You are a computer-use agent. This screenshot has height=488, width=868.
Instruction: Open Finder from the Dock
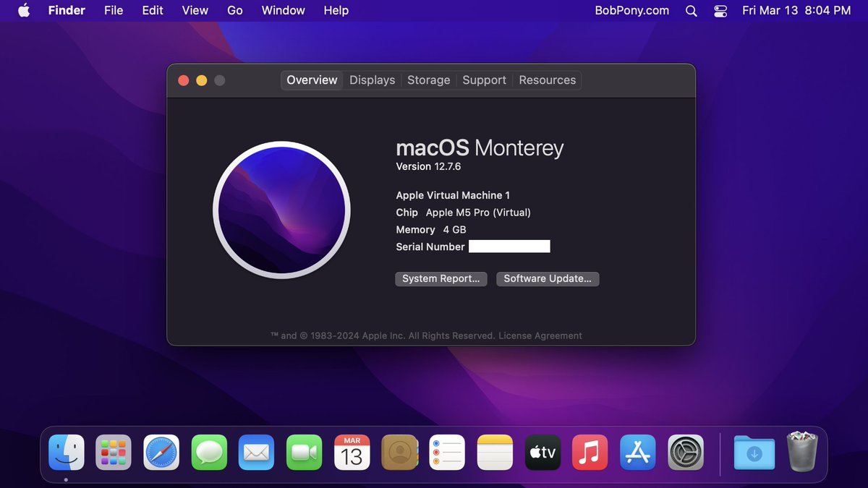coord(67,453)
